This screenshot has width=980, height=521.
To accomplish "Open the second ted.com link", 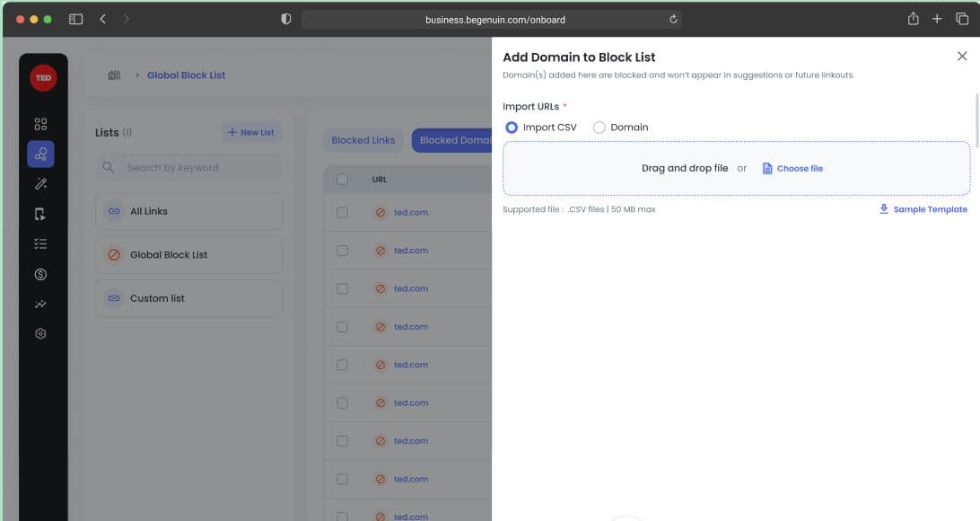I will (x=411, y=251).
